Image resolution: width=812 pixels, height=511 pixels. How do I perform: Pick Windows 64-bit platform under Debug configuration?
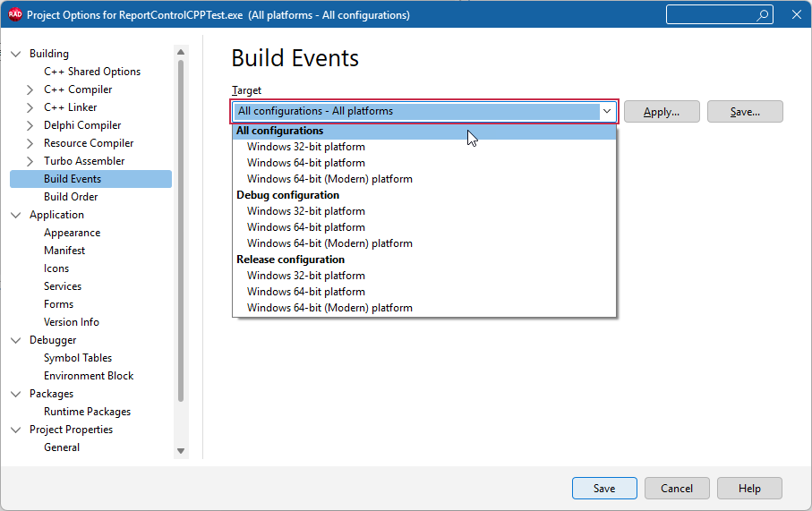point(424,227)
